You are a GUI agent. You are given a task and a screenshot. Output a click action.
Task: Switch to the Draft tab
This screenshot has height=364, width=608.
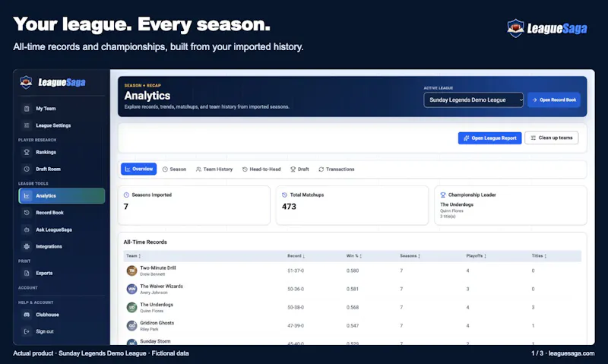point(299,169)
